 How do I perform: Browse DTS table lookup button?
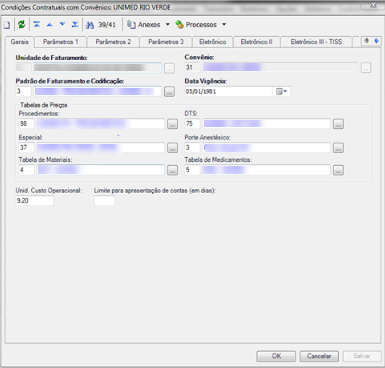pyautogui.click(x=338, y=124)
